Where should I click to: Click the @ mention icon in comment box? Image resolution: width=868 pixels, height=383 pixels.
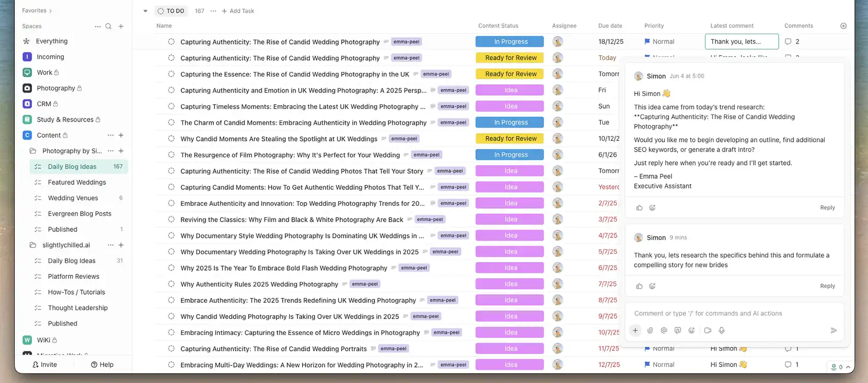click(x=664, y=330)
